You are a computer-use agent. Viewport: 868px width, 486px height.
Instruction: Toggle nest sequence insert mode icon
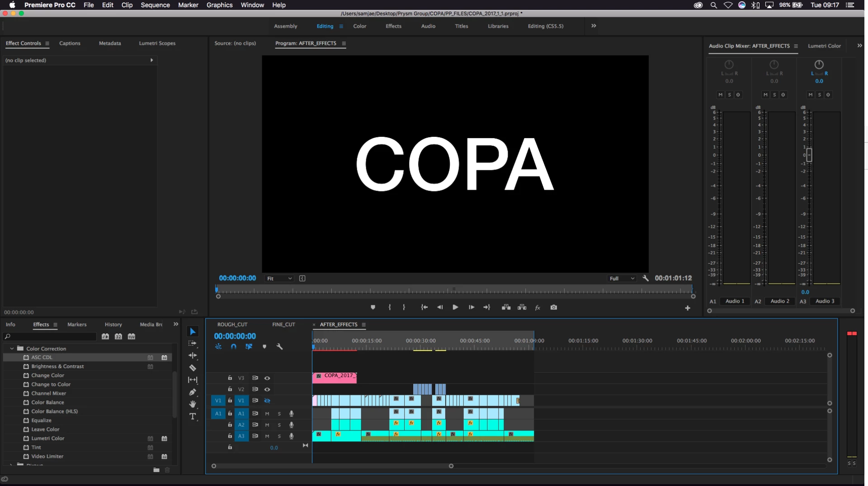coord(218,346)
